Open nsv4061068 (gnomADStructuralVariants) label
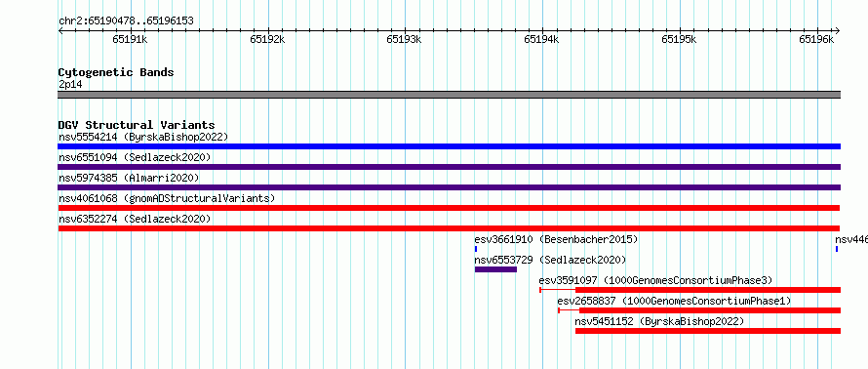This screenshot has width=868, height=369. click(x=167, y=198)
